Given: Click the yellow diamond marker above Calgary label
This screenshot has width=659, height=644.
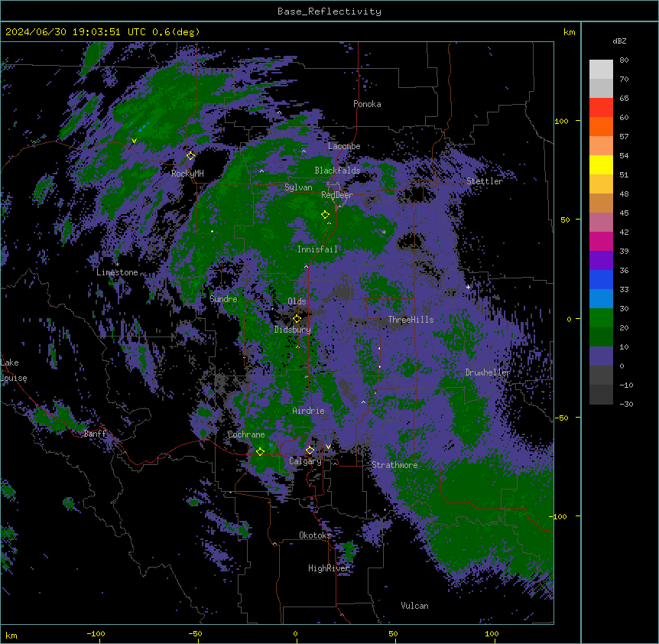Looking at the screenshot, I should click(x=310, y=450).
